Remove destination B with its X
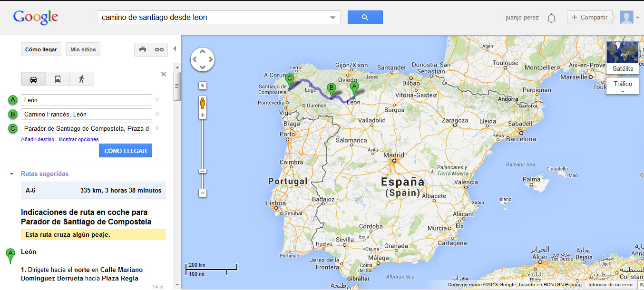Viewport: 644px width, 290px height. (x=157, y=114)
